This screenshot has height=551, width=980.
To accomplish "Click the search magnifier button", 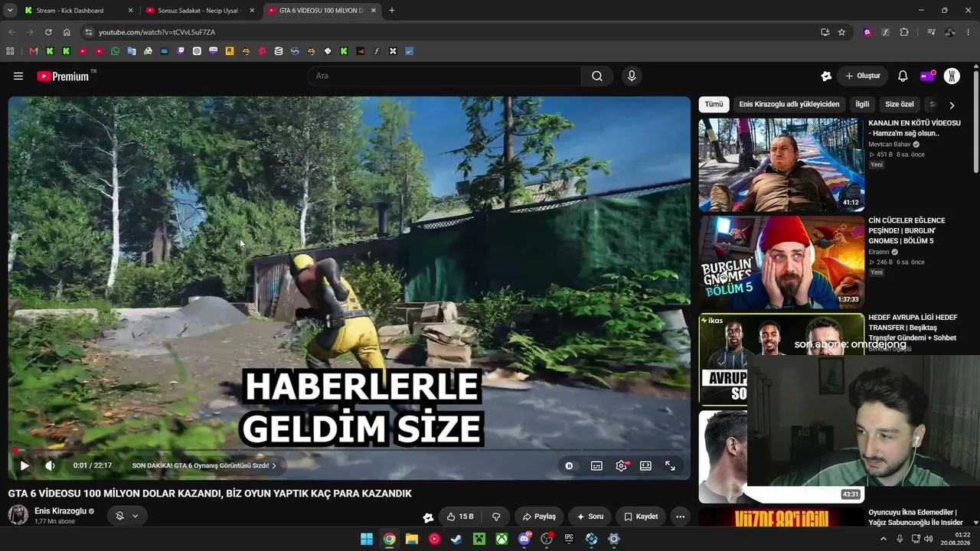I will (597, 76).
